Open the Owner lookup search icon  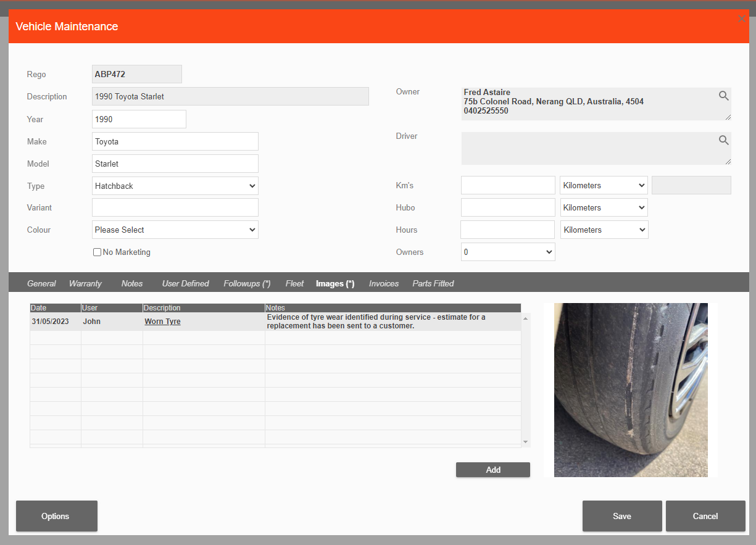(723, 96)
